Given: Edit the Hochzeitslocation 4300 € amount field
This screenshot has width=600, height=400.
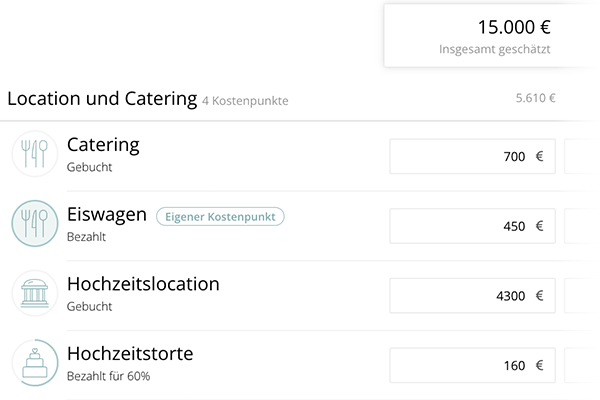Looking at the screenshot, I should tap(472, 296).
